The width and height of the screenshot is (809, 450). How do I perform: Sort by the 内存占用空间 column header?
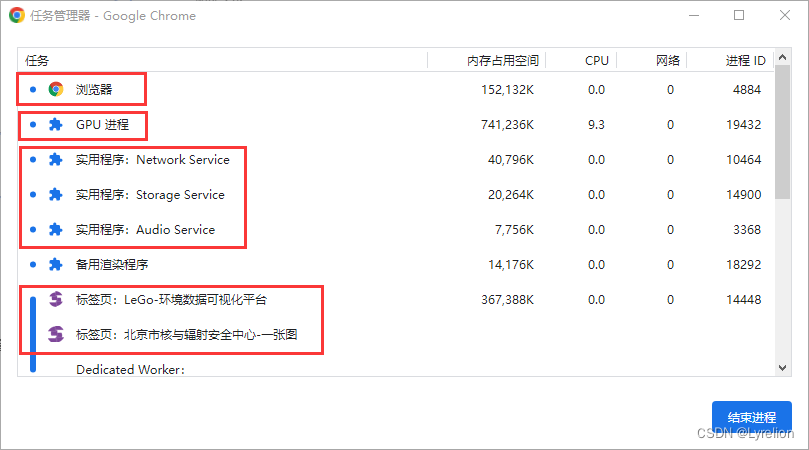pos(487,60)
